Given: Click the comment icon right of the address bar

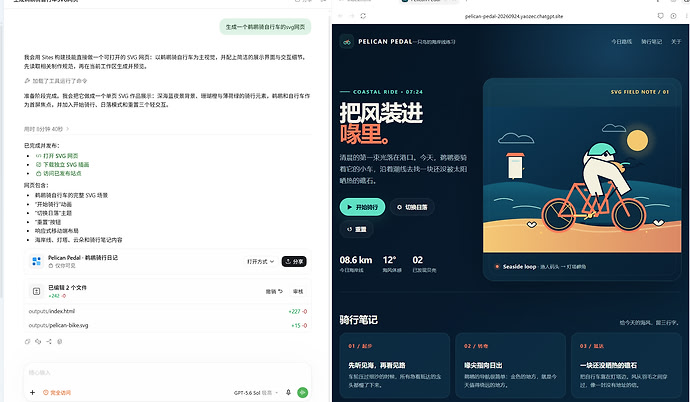Looking at the screenshot, I should click(661, 16).
